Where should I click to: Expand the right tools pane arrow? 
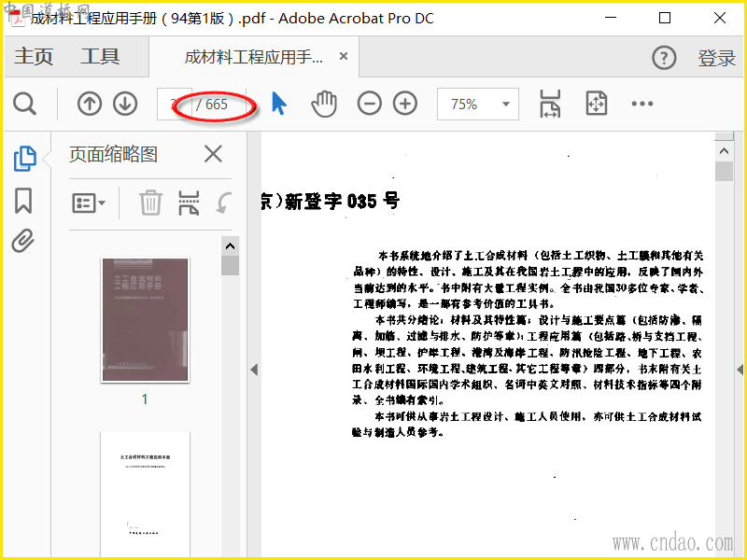click(x=740, y=370)
